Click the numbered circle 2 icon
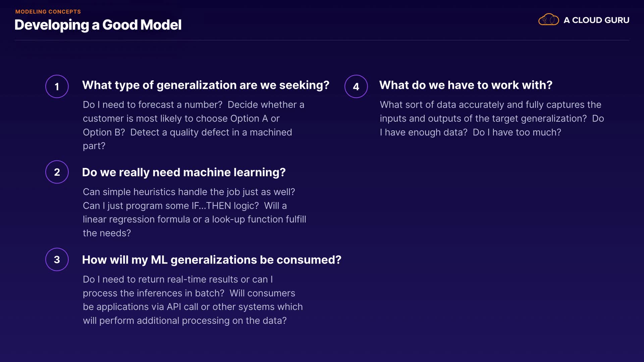Screen dimensions: 644x362 [57, 172]
